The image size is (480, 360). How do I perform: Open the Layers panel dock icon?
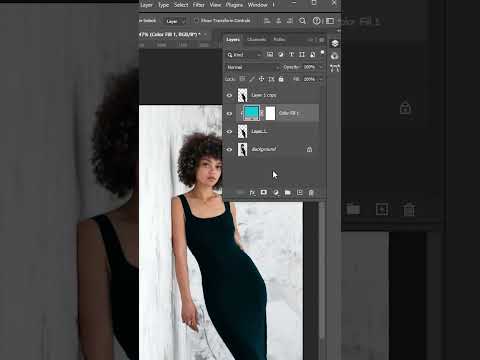[x=335, y=43]
